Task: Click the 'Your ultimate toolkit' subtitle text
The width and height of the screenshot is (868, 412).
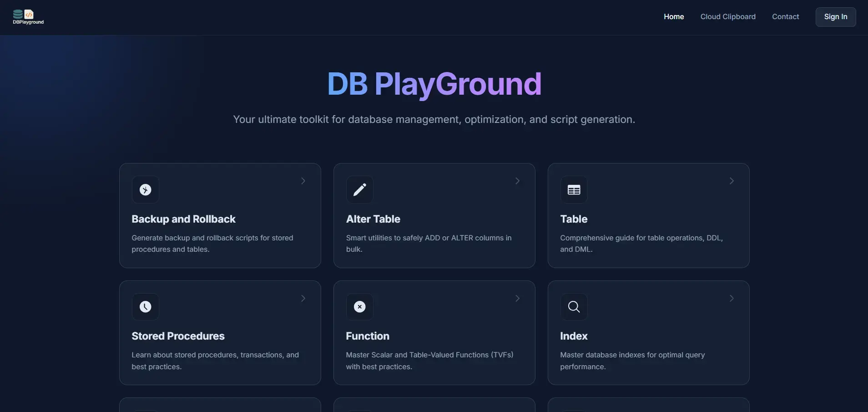Action: point(434,119)
